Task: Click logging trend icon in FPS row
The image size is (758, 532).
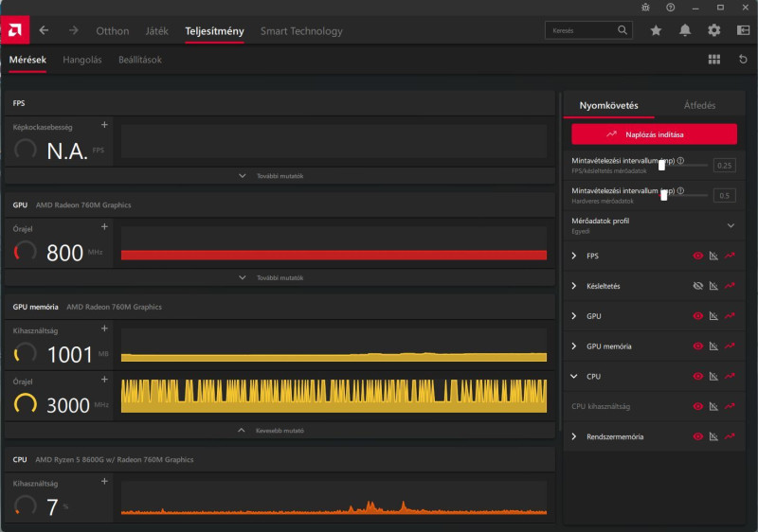Action: 730,256
